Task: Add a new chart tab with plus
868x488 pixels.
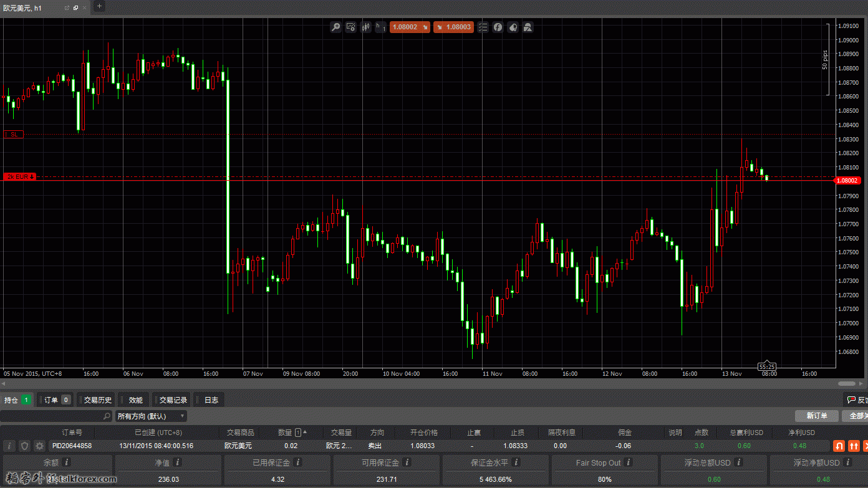Action: pyautogui.click(x=99, y=7)
